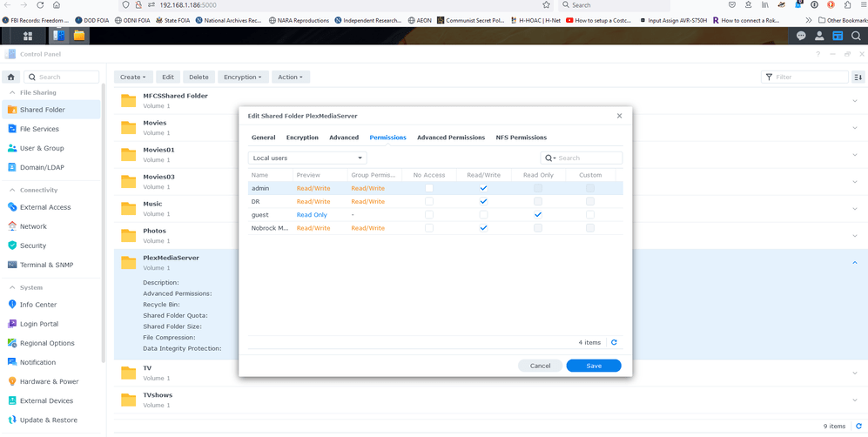This screenshot has height=437, width=868.
Task: Open Network settings in the sidebar
Action: pos(51,226)
